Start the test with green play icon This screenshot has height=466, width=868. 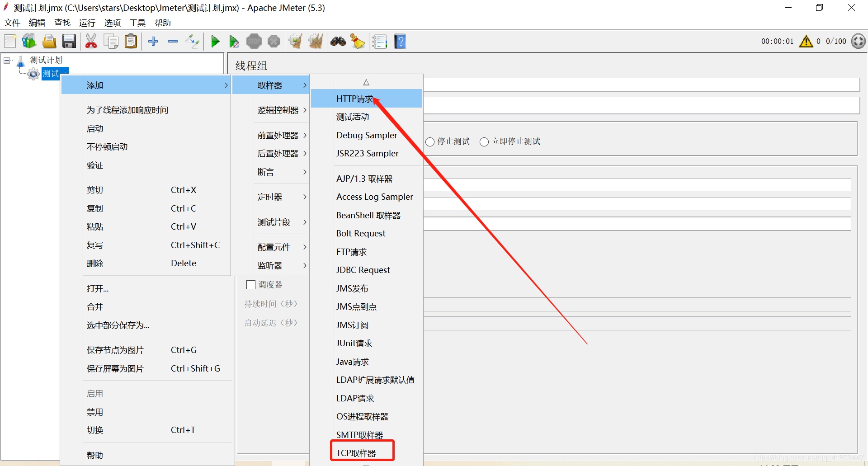215,42
